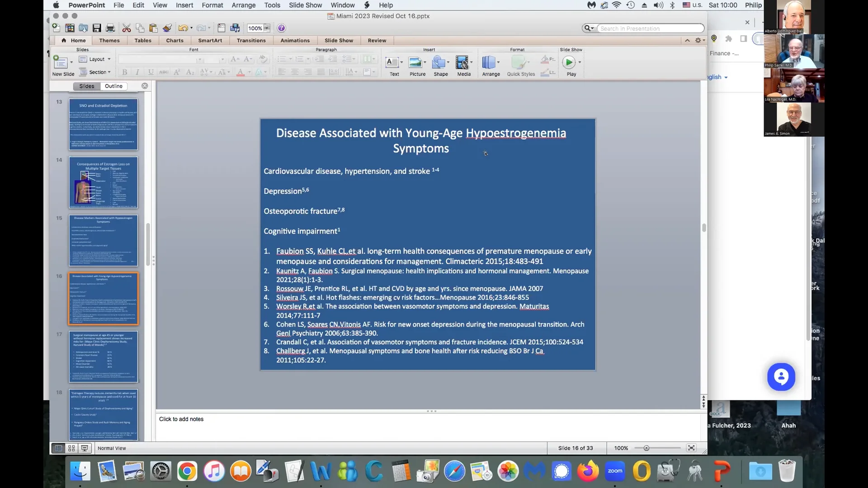
Task: Click the Cut scissors icon
Action: pyautogui.click(x=127, y=28)
